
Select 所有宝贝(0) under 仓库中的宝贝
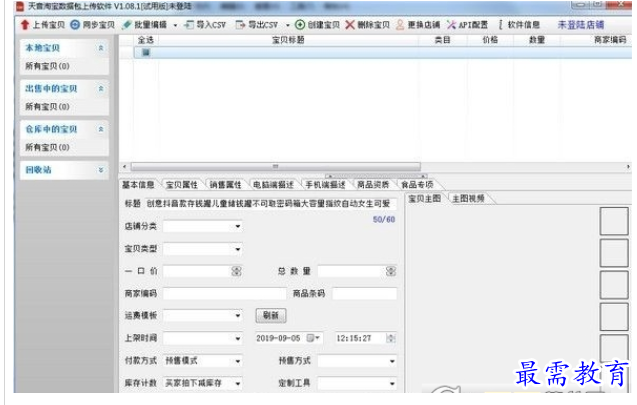click(48, 147)
